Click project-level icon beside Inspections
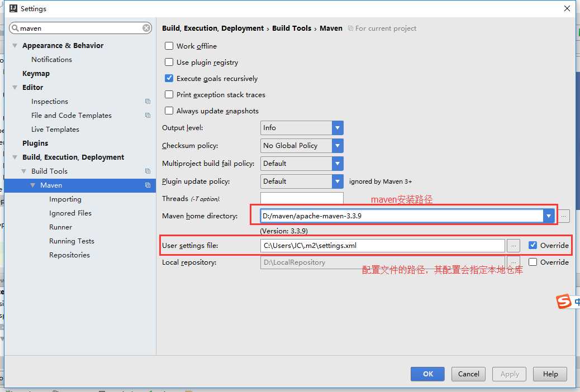This screenshot has height=392, width=580. pyautogui.click(x=148, y=101)
